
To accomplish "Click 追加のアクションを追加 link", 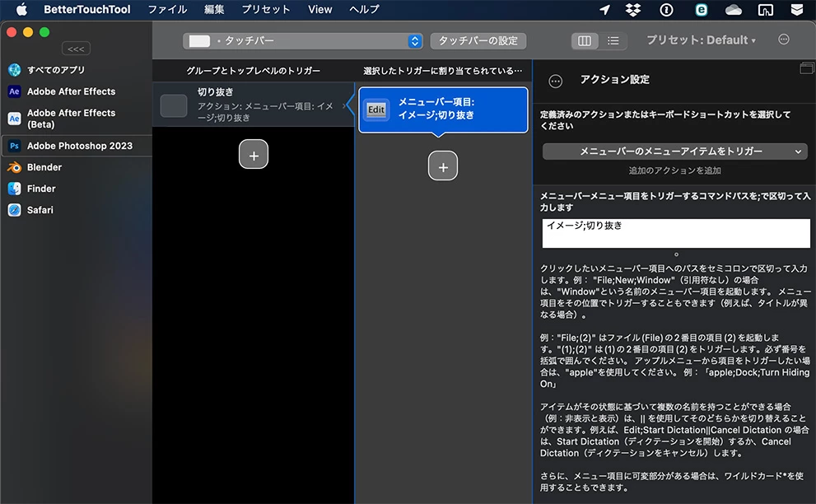I will (674, 170).
